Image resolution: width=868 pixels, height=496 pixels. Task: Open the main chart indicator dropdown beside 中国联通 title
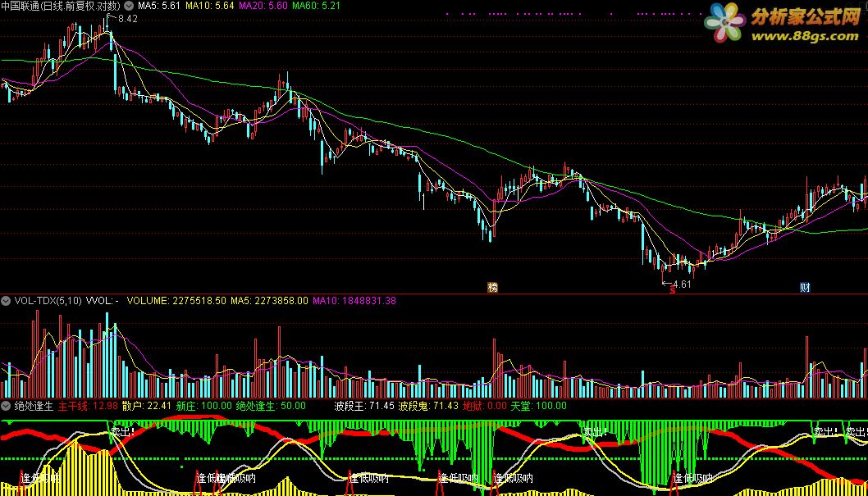pos(129,6)
